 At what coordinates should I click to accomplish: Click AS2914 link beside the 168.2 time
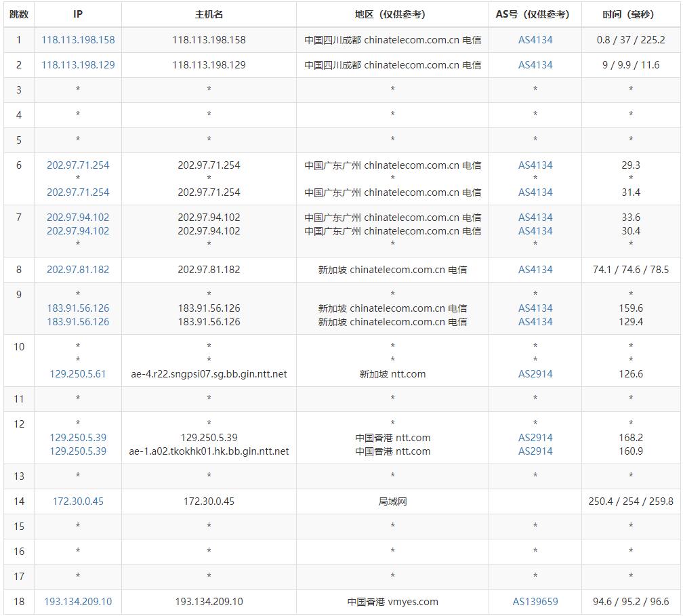[535, 438]
